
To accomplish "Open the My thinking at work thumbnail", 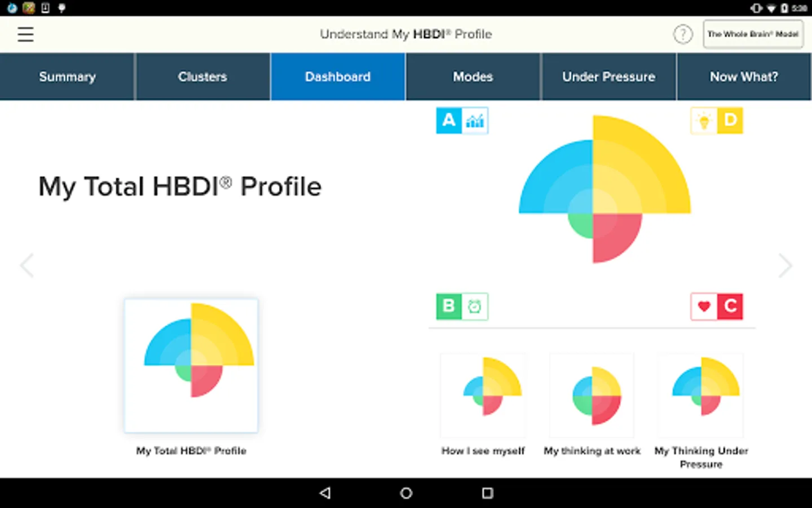I will point(592,395).
